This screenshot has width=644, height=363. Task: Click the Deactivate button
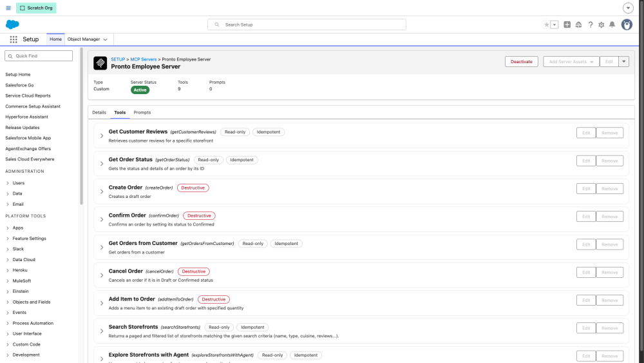pyautogui.click(x=521, y=62)
